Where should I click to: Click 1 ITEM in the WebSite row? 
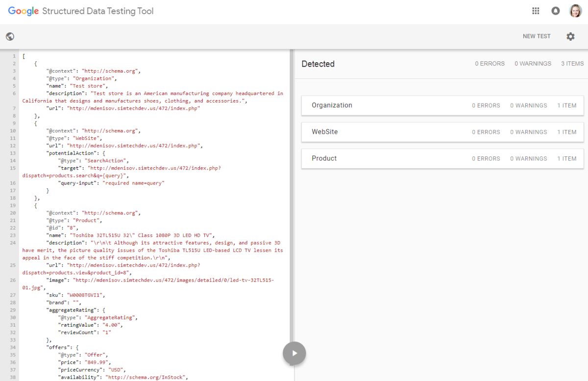(x=567, y=132)
